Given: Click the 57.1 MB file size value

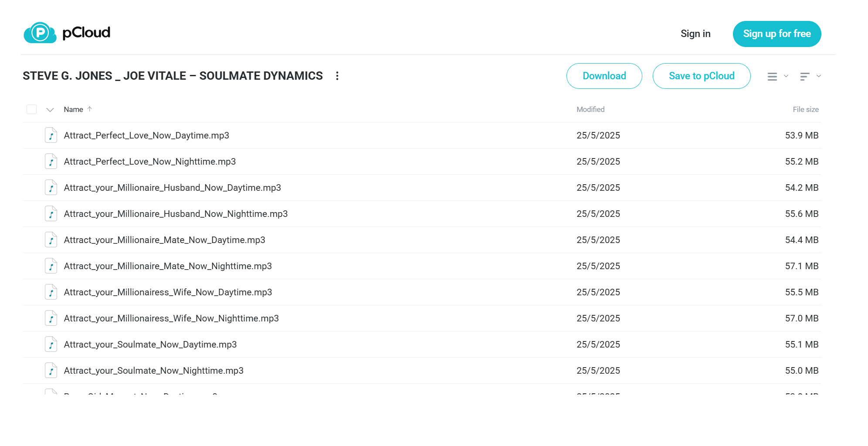Looking at the screenshot, I should [x=802, y=266].
